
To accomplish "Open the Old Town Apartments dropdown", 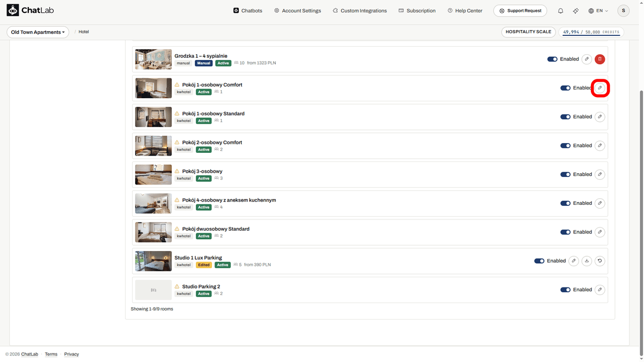I will (38, 32).
